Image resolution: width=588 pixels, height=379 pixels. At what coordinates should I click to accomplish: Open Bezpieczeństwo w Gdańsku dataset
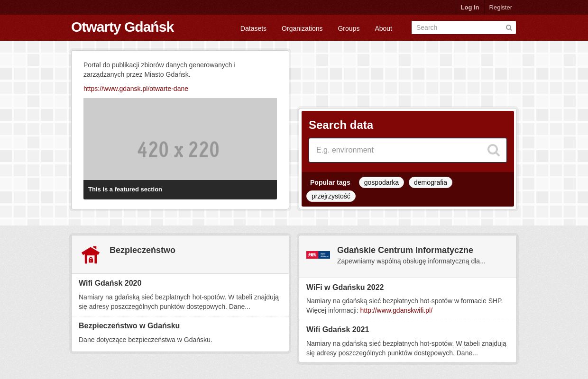[x=129, y=326]
